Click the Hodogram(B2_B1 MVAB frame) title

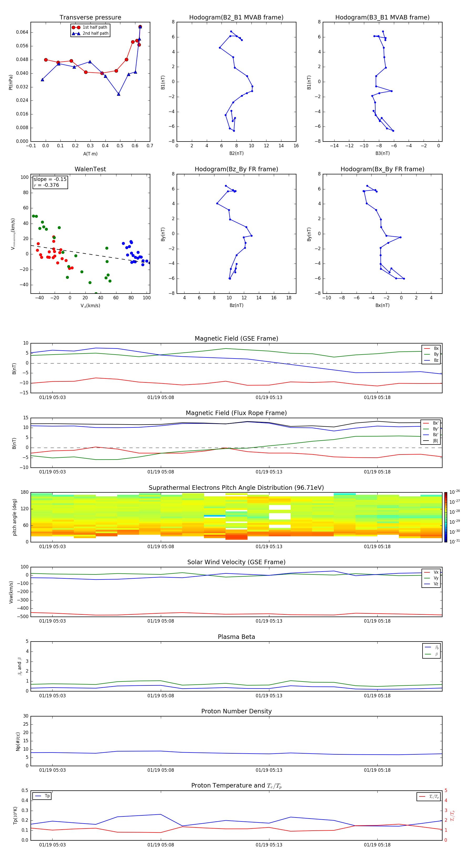(236, 18)
